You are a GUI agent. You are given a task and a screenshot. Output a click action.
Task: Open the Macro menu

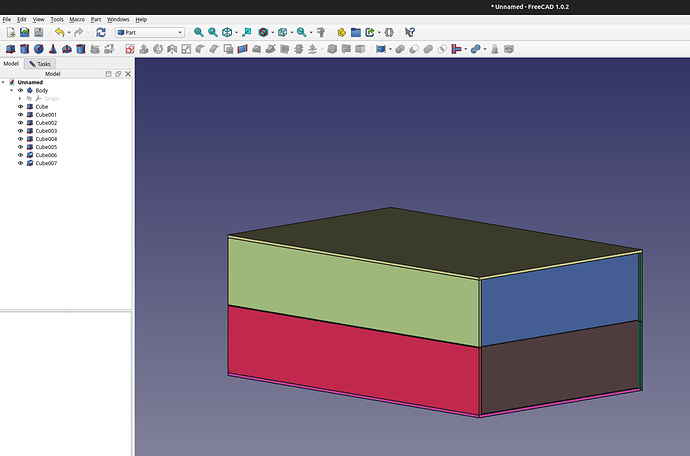click(x=77, y=19)
